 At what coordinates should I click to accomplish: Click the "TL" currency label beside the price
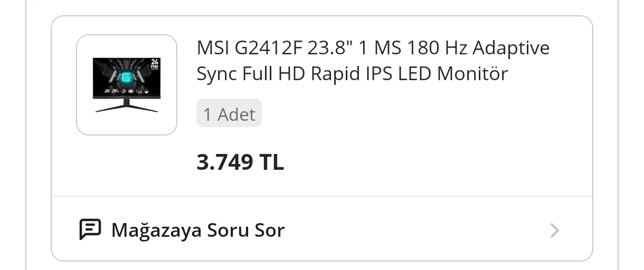click(271, 162)
